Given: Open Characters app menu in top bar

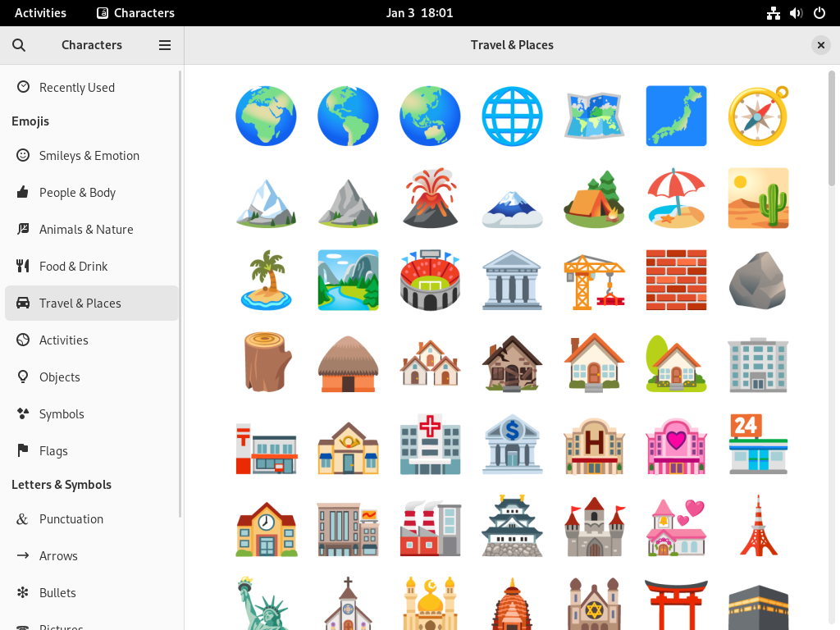Looking at the screenshot, I should coord(135,13).
